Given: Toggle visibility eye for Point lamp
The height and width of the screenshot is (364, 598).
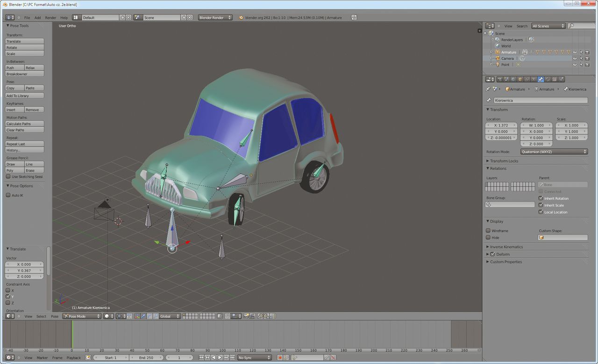Looking at the screenshot, I should [575, 64].
